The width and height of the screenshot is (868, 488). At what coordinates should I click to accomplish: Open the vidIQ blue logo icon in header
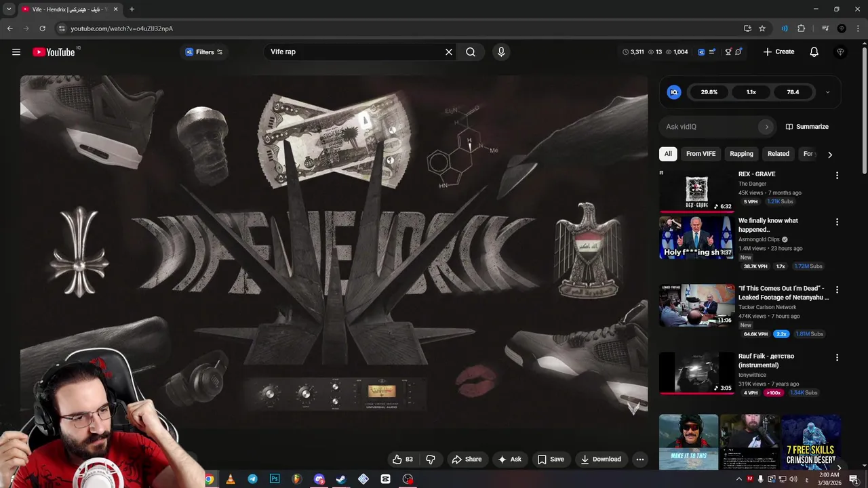pyautogui.click(x=702, y=52)
